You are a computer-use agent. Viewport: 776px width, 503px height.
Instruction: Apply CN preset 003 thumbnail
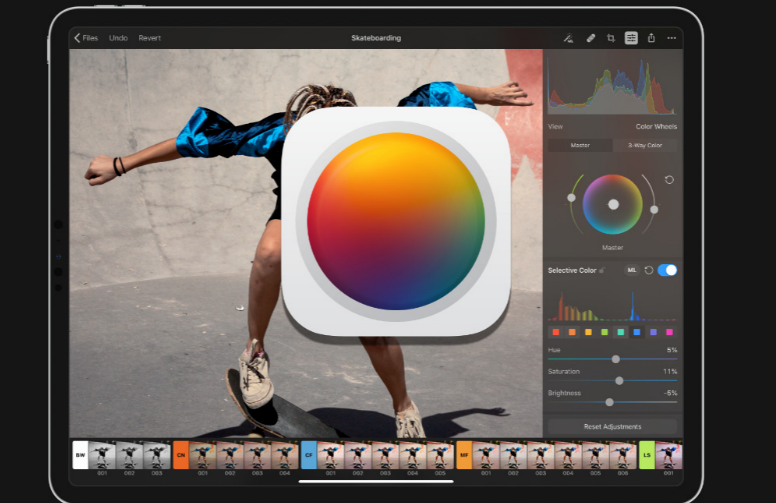257,455
